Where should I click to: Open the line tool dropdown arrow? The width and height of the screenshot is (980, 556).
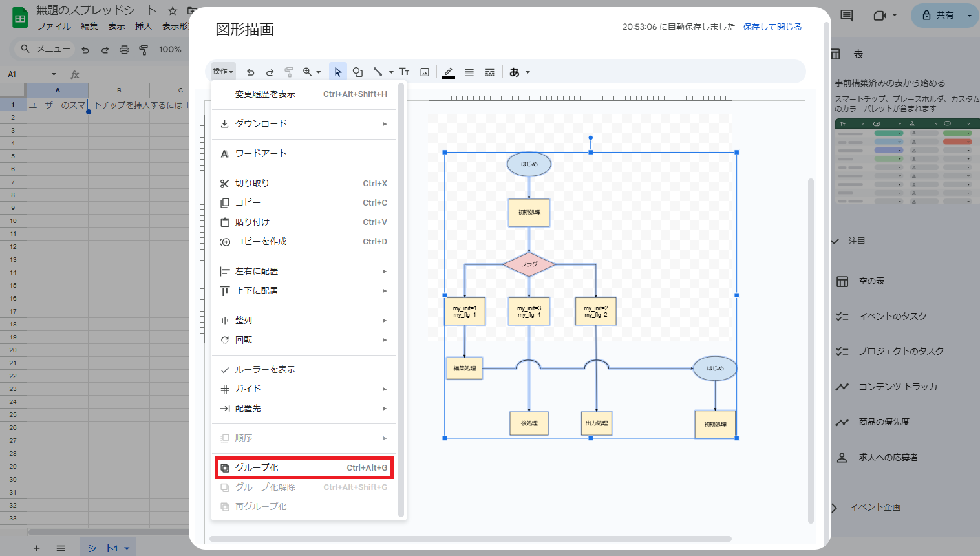click(x=391, y=72)
